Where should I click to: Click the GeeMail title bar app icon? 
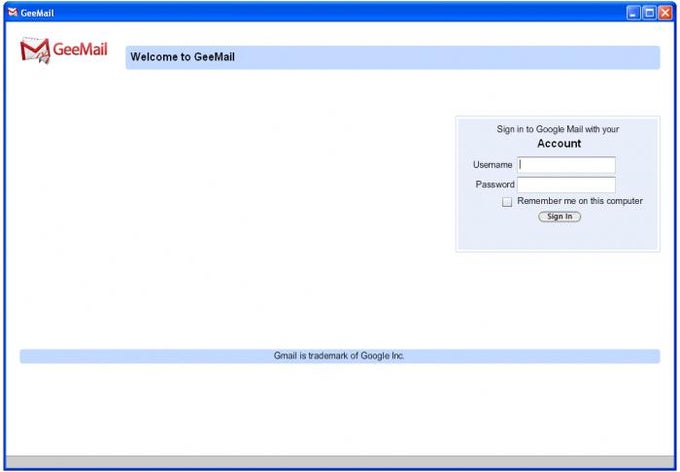(x=13, y=13)
